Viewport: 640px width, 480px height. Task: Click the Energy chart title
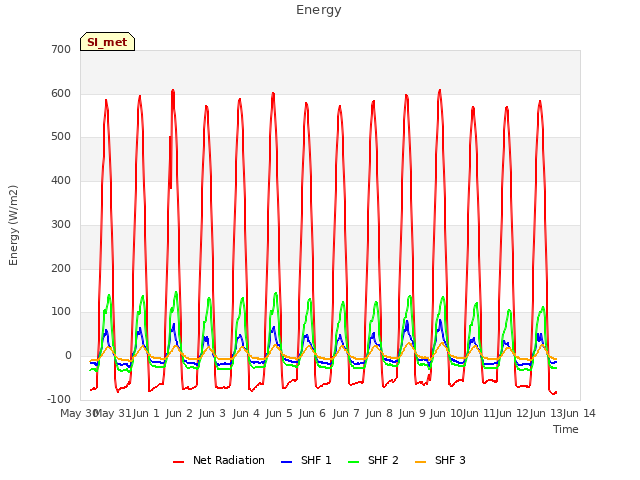point(319,10)
